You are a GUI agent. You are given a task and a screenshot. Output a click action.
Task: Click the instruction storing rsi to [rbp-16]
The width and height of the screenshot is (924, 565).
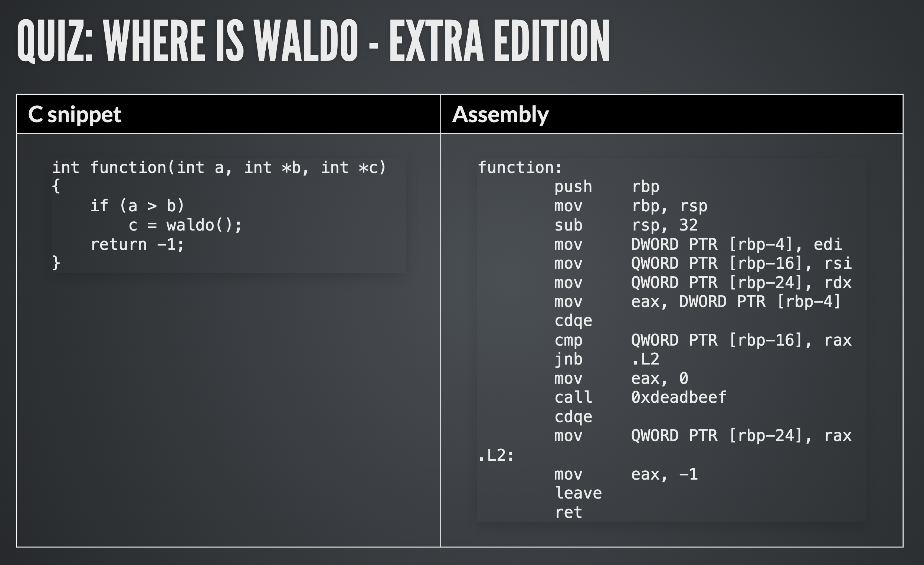703,263
